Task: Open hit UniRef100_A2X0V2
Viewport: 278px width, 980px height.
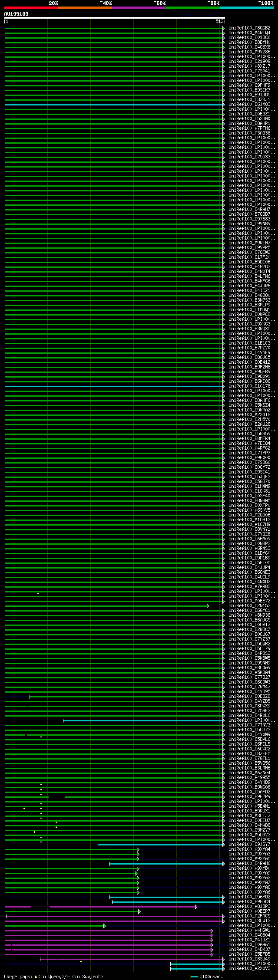Action: [x=249, y=969]
